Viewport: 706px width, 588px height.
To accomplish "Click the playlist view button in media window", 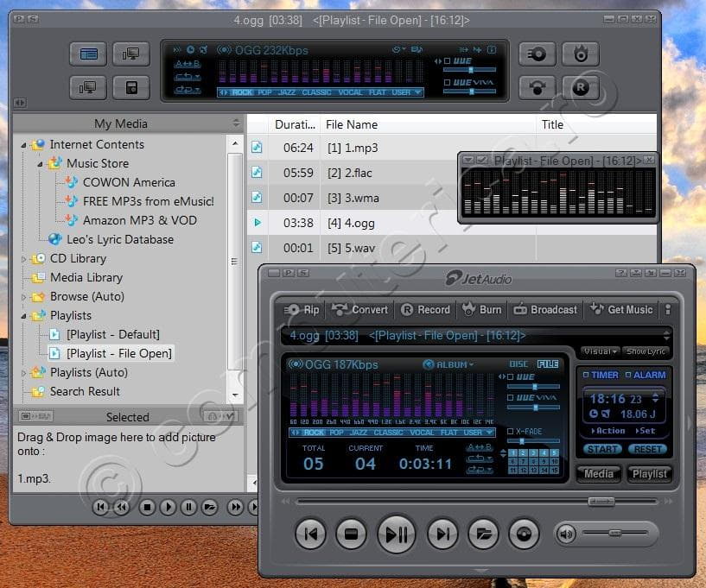I will coord(88,54).
